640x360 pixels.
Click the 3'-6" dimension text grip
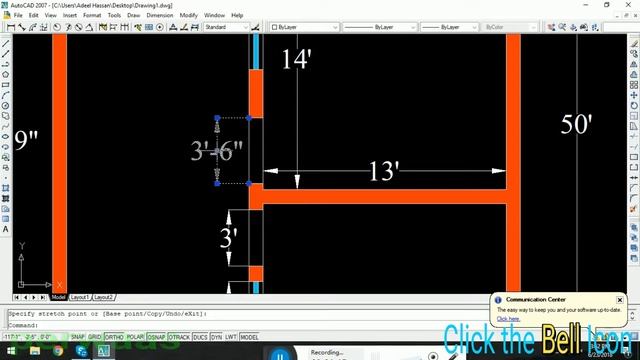217,151
